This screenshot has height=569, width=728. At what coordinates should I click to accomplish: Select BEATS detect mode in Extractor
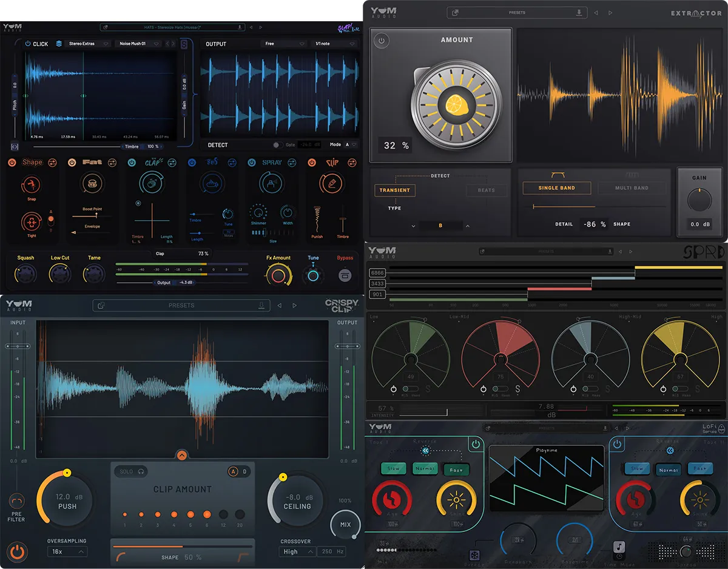click(486, 190)
